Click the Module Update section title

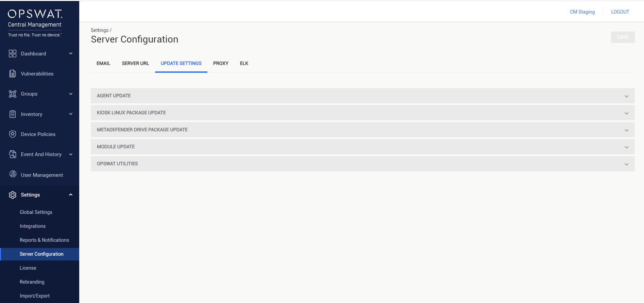[116, 147]
